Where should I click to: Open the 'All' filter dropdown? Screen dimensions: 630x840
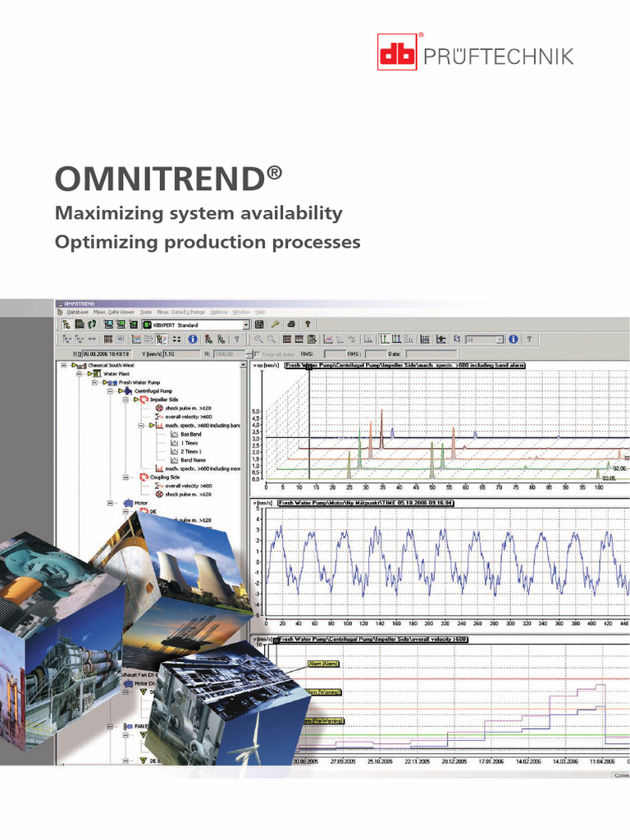pyautogui.click(x=500, y=340)
